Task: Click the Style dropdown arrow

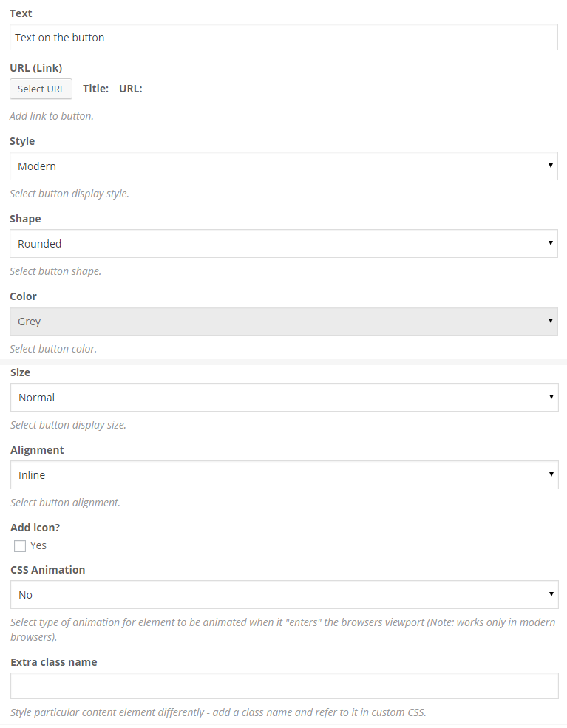Action: tap(551, 166)
